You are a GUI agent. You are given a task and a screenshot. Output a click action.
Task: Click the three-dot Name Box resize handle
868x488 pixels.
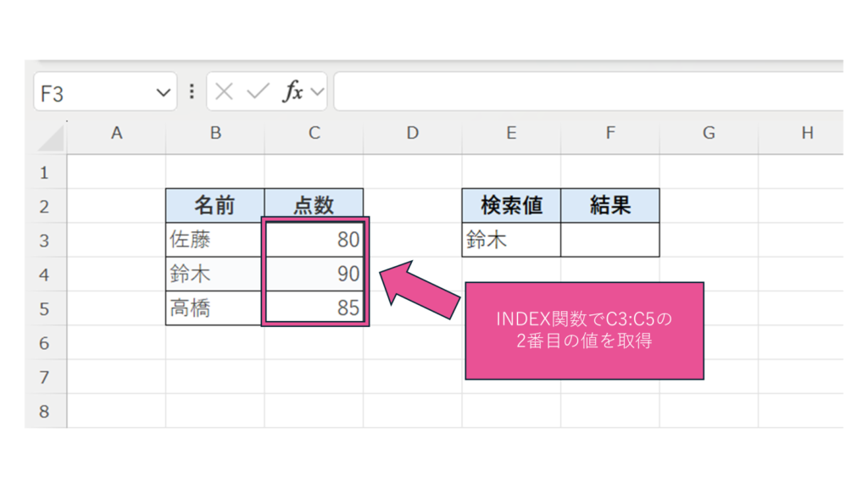[192, 92]
